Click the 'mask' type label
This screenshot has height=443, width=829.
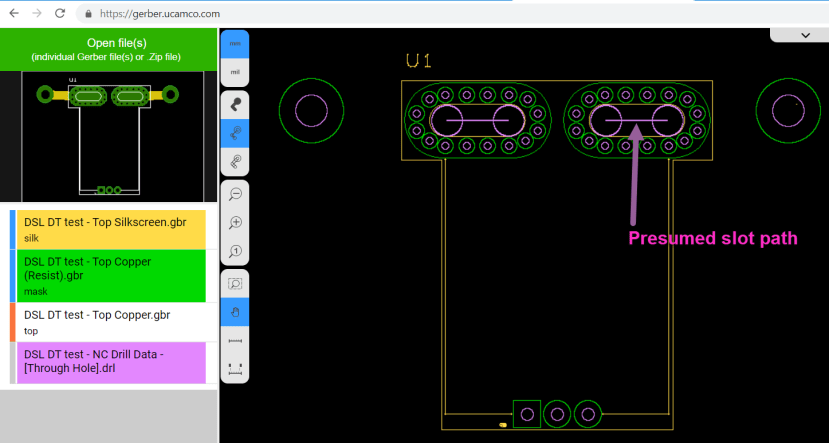(x=35, y=291)
